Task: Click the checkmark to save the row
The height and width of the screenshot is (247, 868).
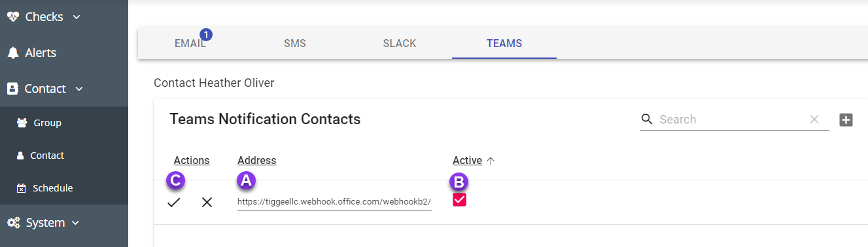Action: [173, 203]
